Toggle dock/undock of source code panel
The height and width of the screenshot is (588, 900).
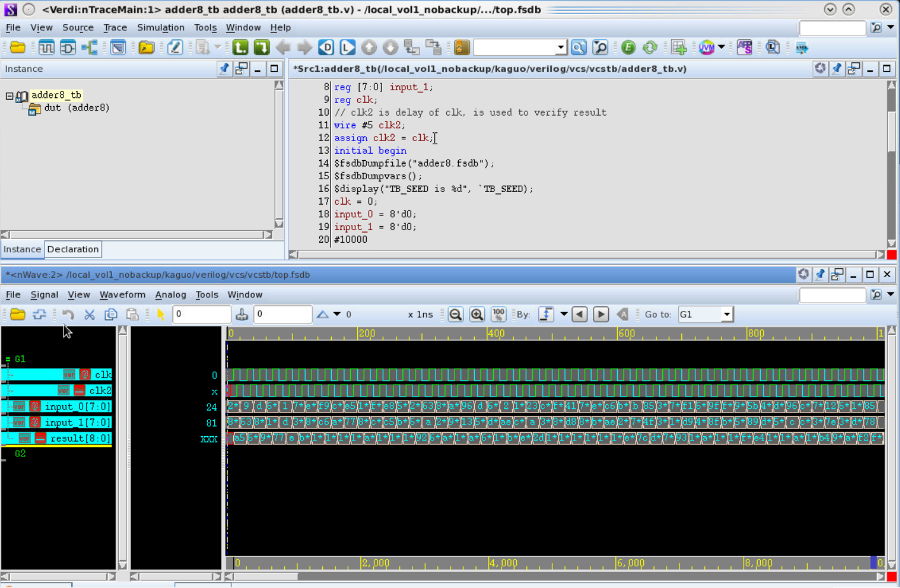click(854, 69)
